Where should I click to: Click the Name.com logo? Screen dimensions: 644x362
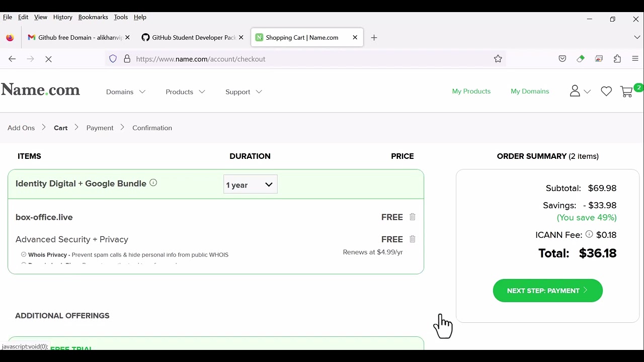(x=40, y=90)
